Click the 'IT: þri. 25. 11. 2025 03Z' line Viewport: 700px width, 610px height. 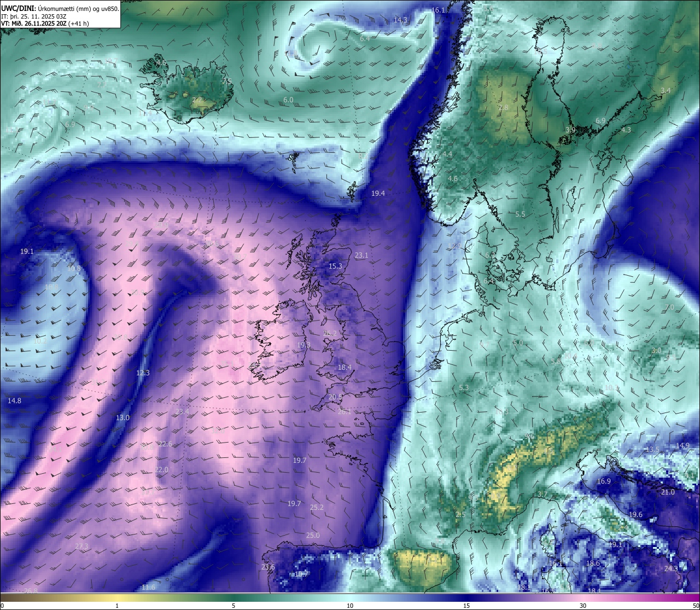(34, 16)
